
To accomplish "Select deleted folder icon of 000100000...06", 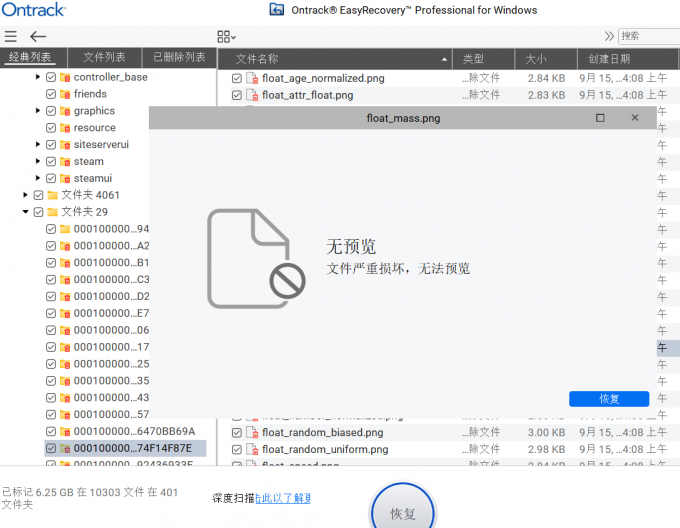I will pos(65,330).
